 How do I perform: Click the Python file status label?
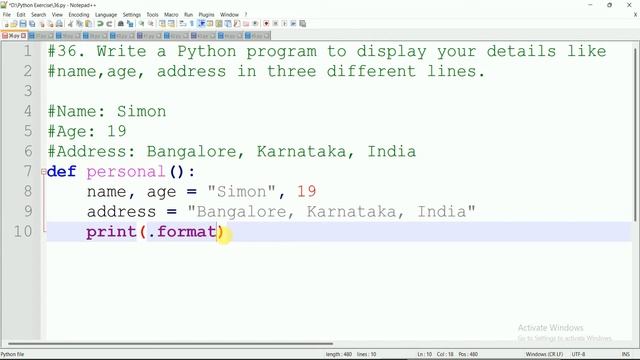click(12, 354)
